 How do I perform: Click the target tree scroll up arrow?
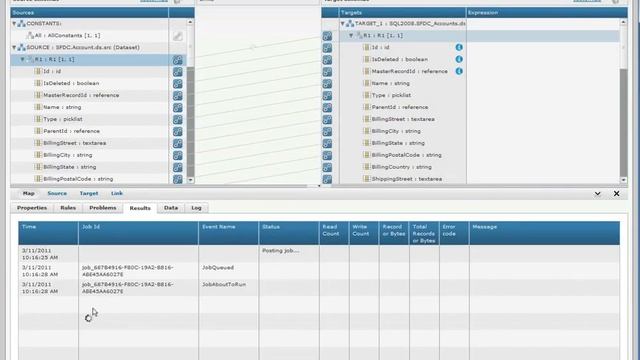[623, 22]
